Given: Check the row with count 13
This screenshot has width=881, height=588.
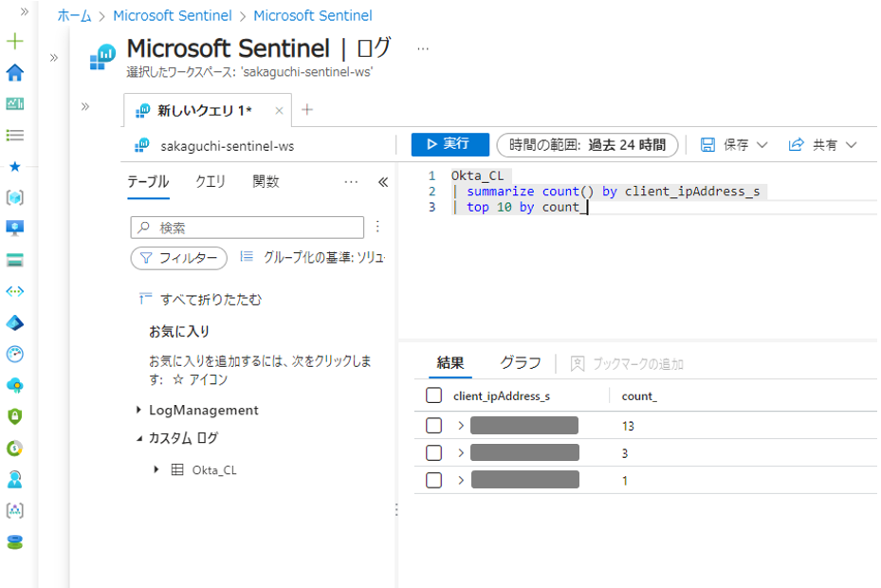Looking at the screenshot, I should click(433, 426).
